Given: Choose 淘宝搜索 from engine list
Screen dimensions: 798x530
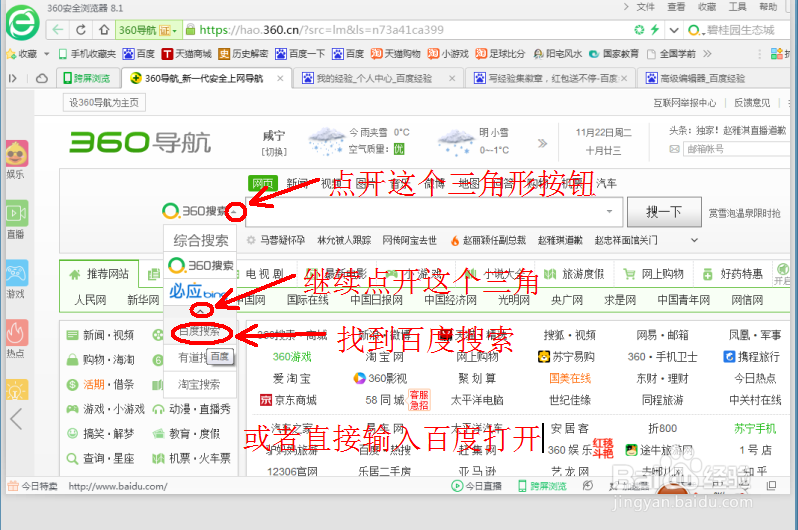Looking at the screenshot, I should coord(199,384).
